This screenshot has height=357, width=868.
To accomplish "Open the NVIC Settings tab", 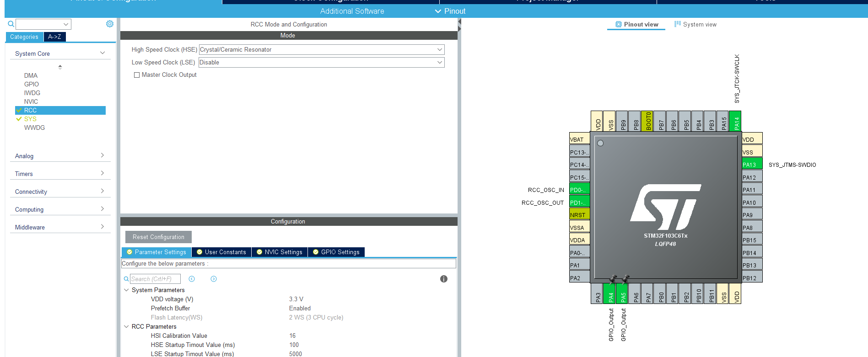I will coord(280,252).
